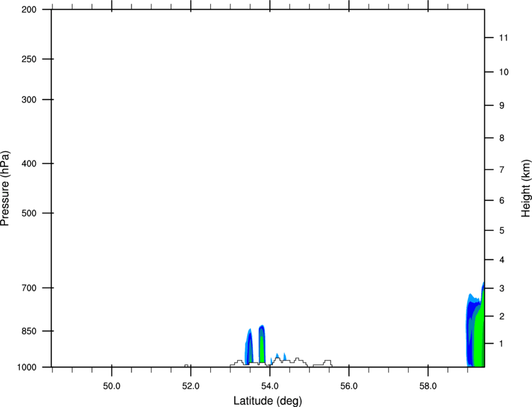The width and height of the screenshot is (532, 407).
Task: Click the blue plume near latitude 53.5
Action: pyautogui.click(x=249, y=346)
